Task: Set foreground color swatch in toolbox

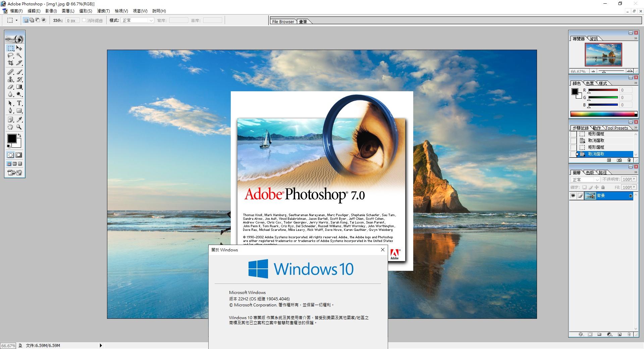Action: [12, 138]
